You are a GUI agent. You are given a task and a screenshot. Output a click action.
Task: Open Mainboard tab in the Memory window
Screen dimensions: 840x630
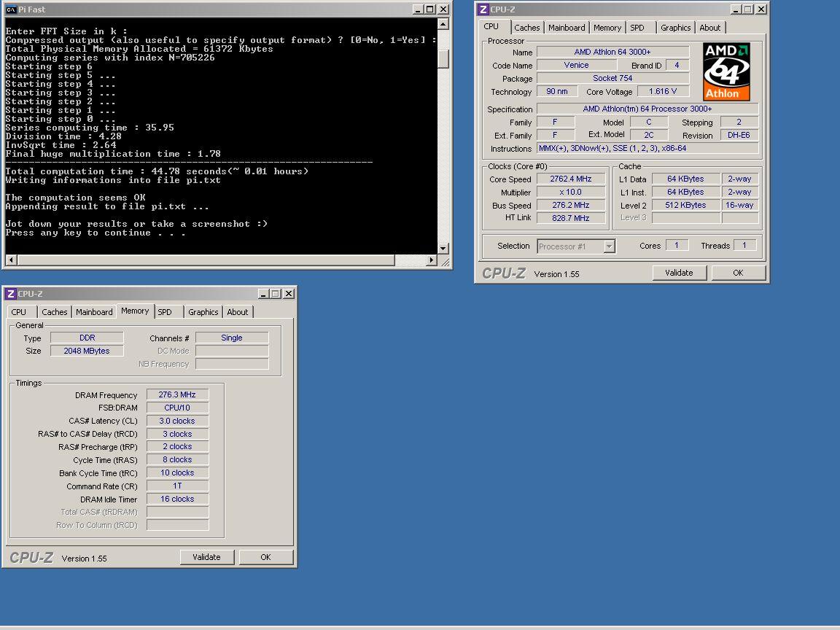tap(94, 312)
